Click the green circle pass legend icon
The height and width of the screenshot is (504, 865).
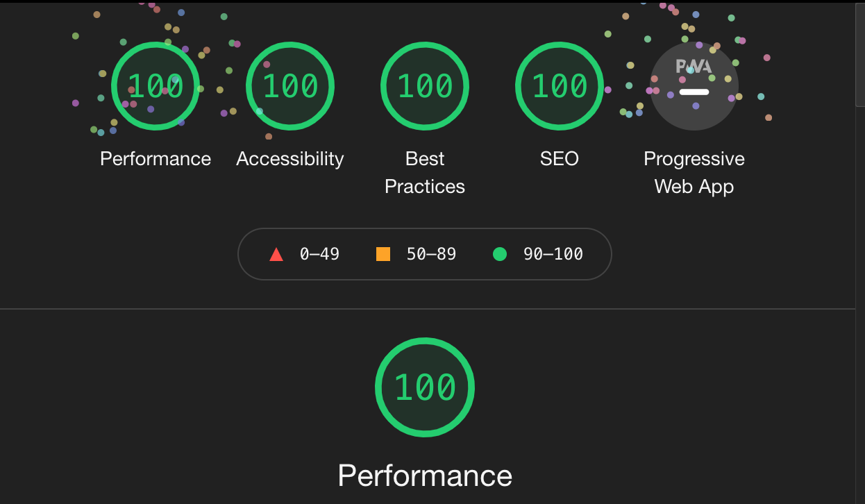click(x=500, y=254)
